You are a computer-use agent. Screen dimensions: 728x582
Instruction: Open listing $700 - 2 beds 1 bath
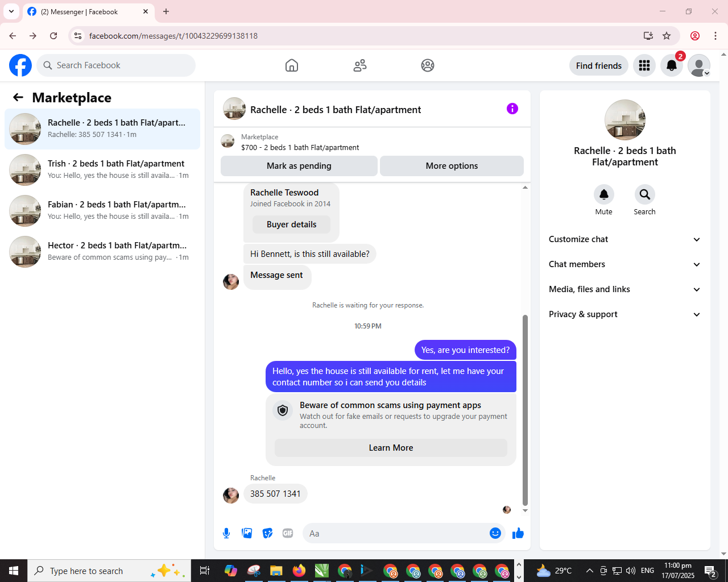click(x=300, y=147)
